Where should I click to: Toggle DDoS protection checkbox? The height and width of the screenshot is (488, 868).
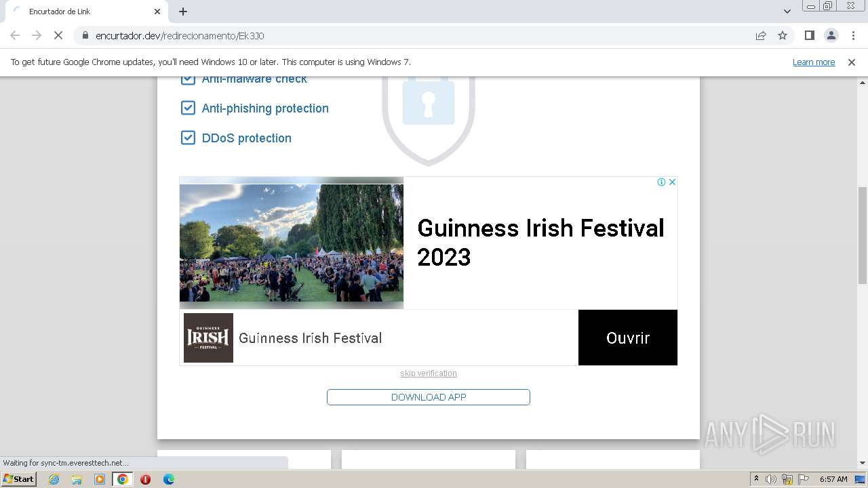tap(188, 138)
